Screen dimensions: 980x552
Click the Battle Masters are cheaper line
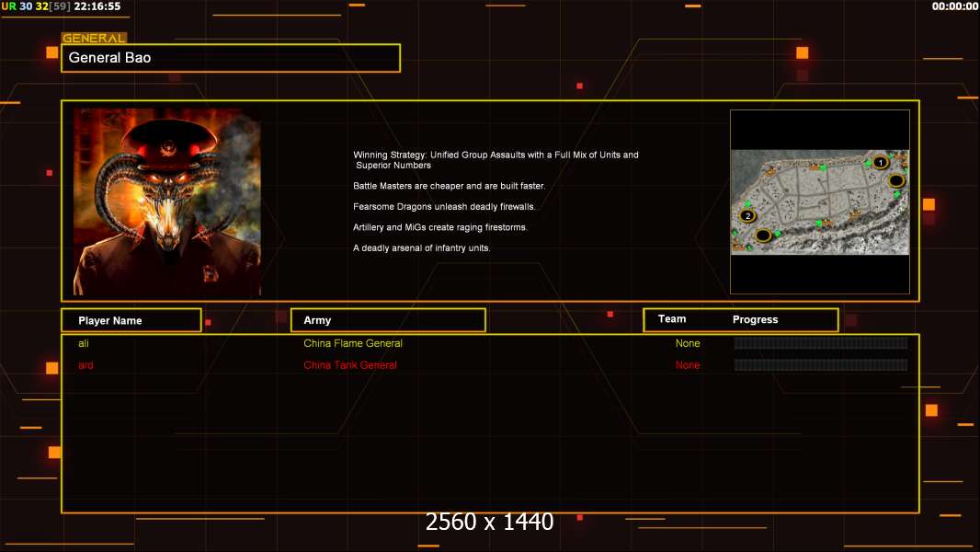[449, 186]
